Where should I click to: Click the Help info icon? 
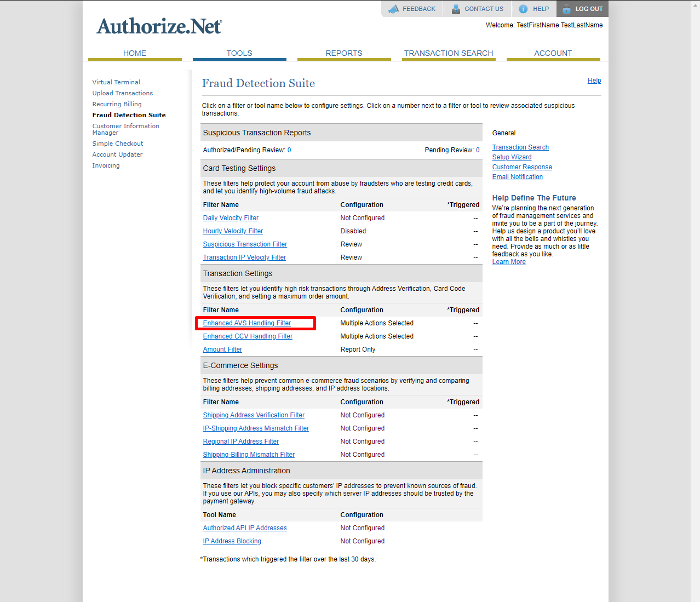pyautogui.click(x=523, y=9)
